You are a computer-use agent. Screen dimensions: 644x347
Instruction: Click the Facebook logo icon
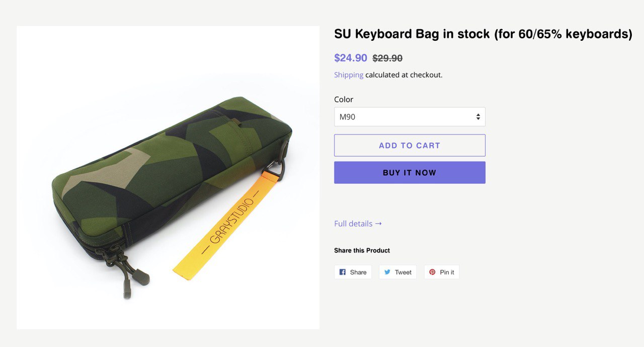pyautogui.click(x=343, y=272)
